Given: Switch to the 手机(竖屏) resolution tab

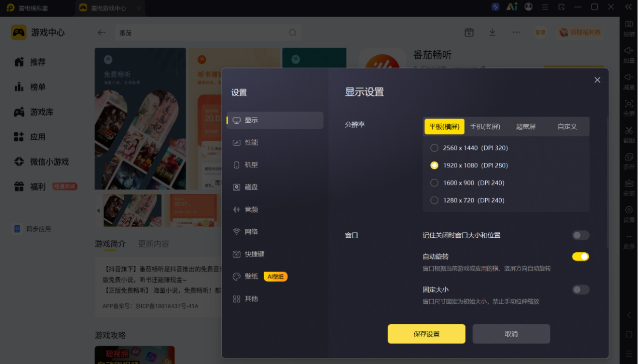Looking at the screenshot, I should 485,127.
